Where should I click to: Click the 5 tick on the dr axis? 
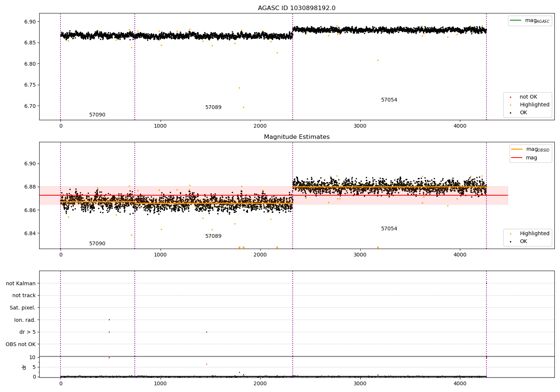[34, 367]
